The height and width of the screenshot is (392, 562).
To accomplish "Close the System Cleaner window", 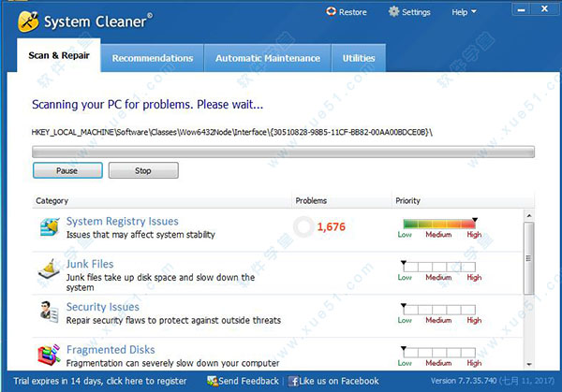I will pyautogui.click(x=544, y=9).
